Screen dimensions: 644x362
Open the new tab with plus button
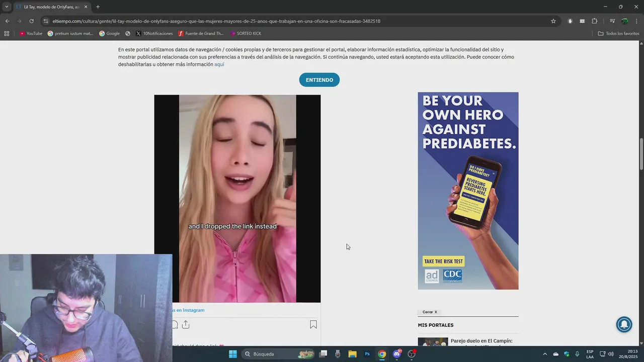98,7
